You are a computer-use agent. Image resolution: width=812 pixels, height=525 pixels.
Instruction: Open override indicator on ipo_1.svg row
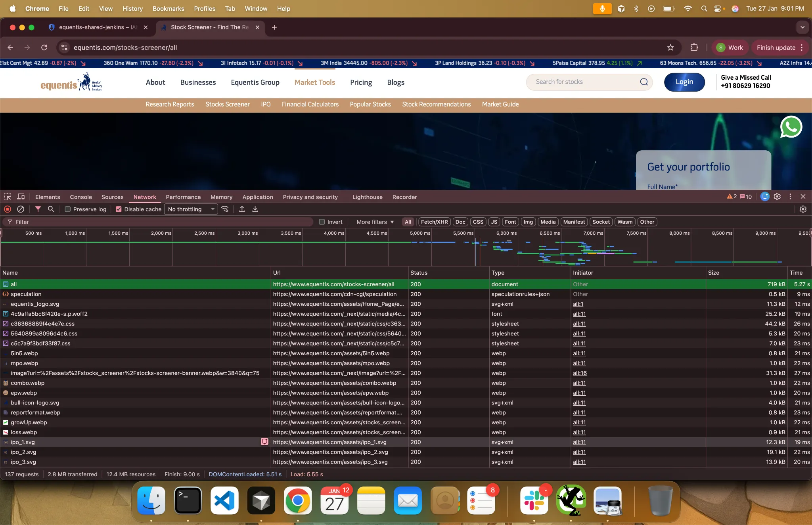(x=264, y=442)
